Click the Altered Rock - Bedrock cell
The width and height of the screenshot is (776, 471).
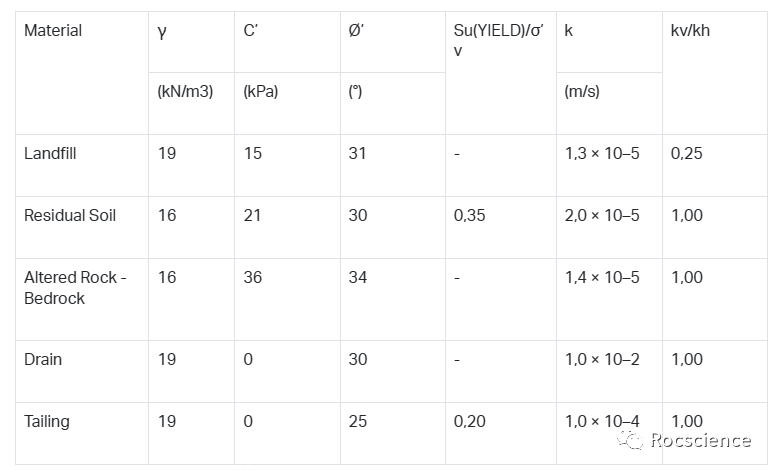75,287
